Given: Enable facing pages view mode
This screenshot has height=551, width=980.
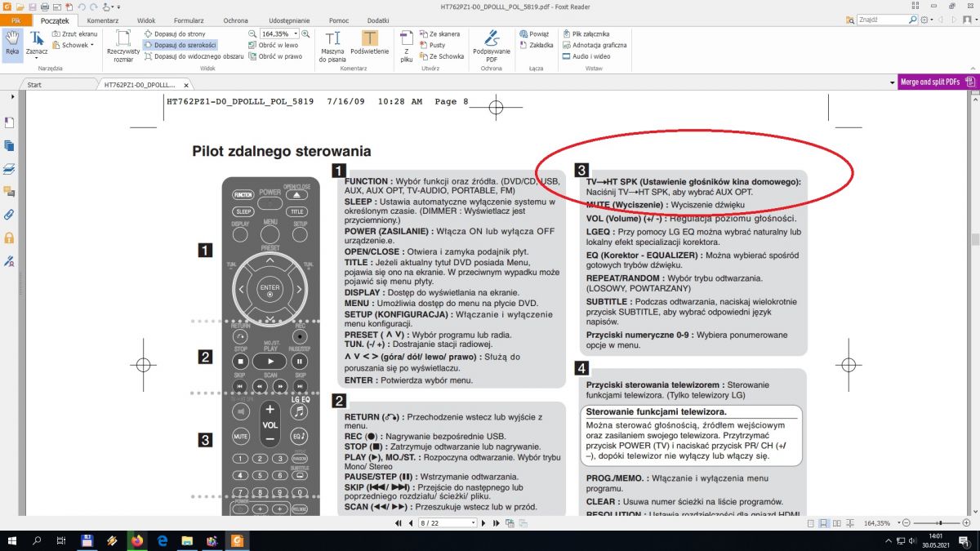Looking at the screenshot, I should [x=835, y=522].
